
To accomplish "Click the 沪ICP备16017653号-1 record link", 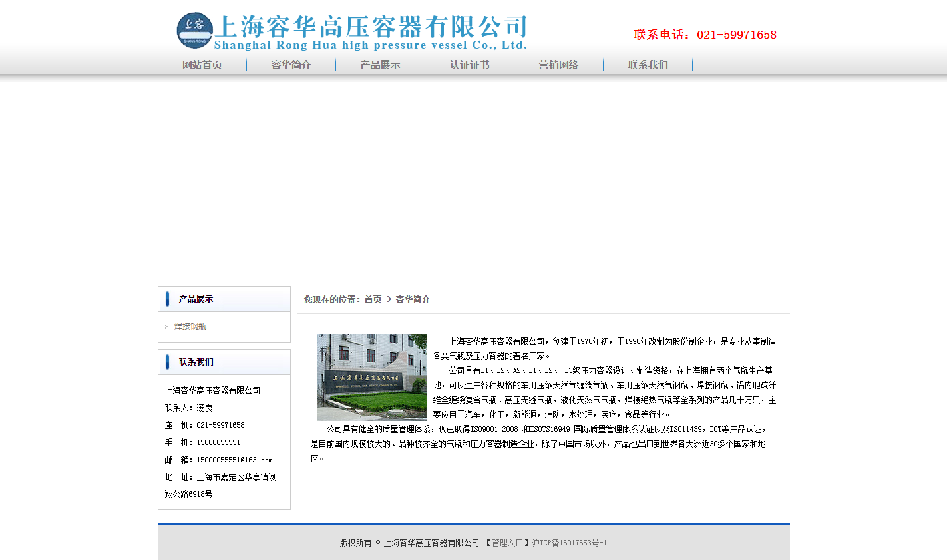I will pos(569,543).
